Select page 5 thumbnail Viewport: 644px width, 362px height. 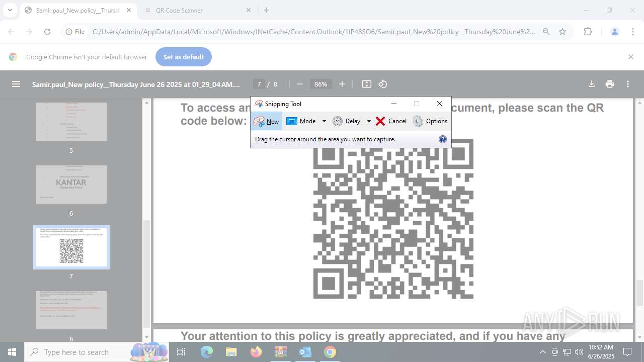71,121
